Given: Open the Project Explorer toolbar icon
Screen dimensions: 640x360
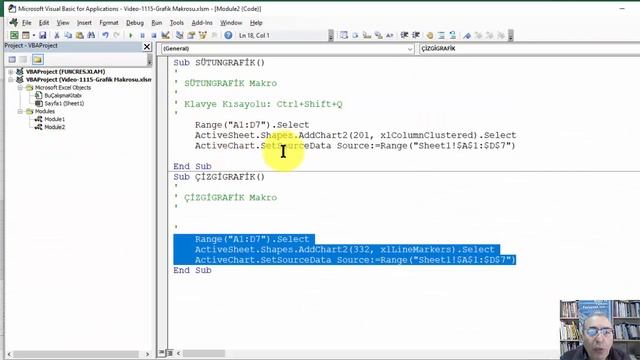Looking at the screenshot, I should 179,36.
